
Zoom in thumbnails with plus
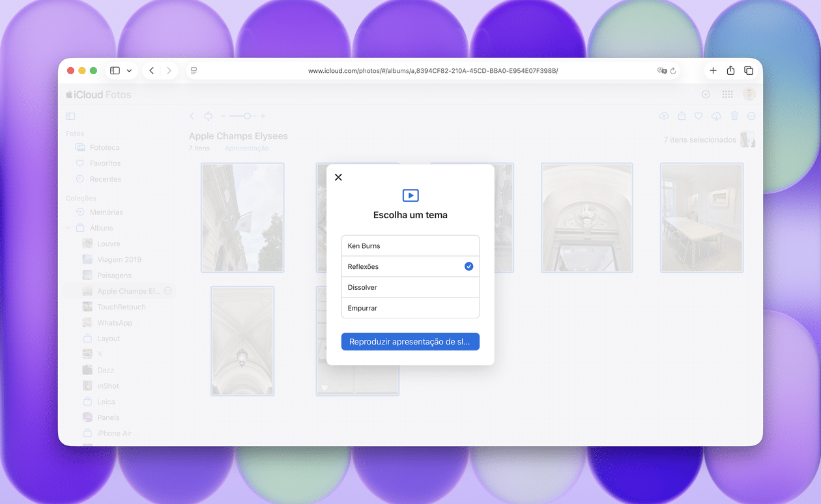[263, 116]
